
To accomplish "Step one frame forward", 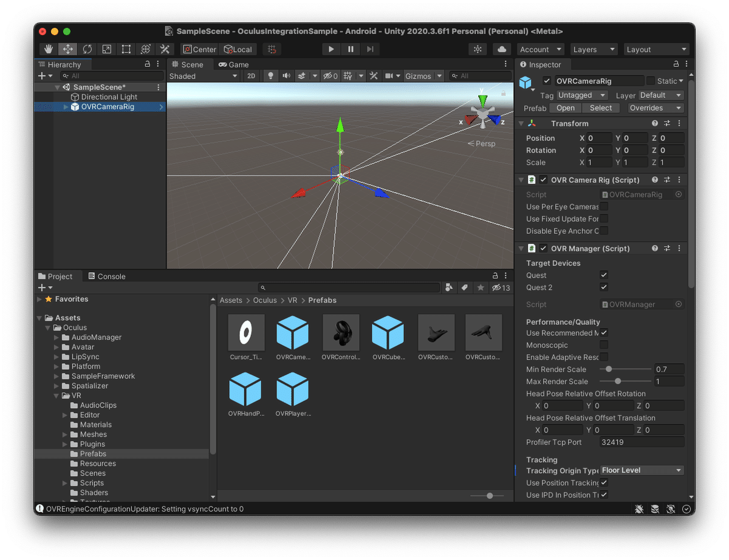I will tap(370, 49).
